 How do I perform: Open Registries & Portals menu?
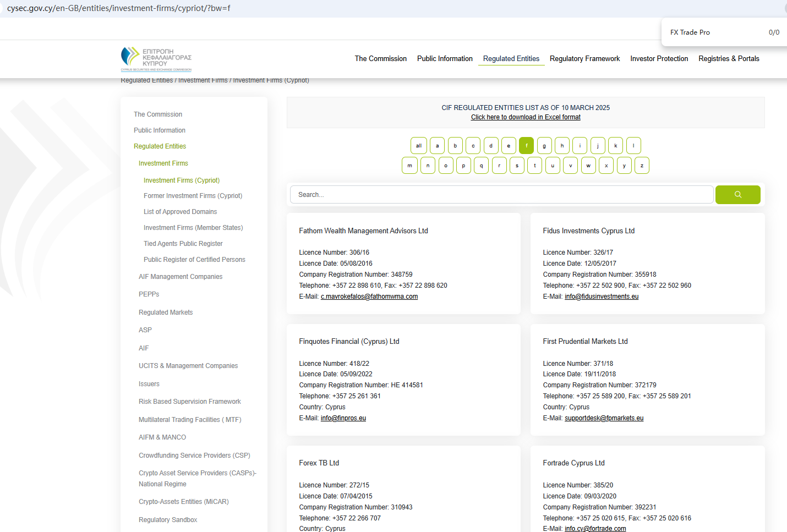coord(729,59)
